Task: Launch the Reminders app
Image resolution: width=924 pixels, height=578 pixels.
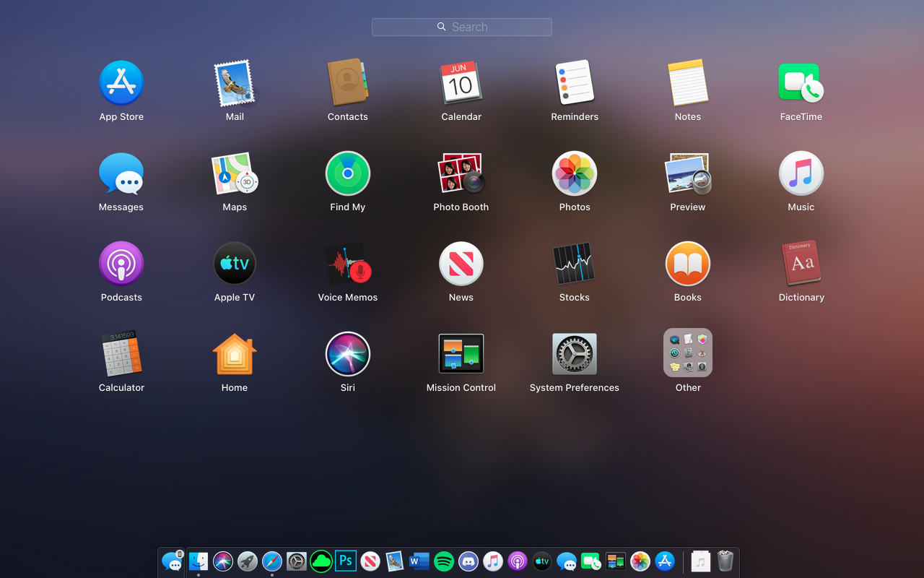Action: point(575,83)
